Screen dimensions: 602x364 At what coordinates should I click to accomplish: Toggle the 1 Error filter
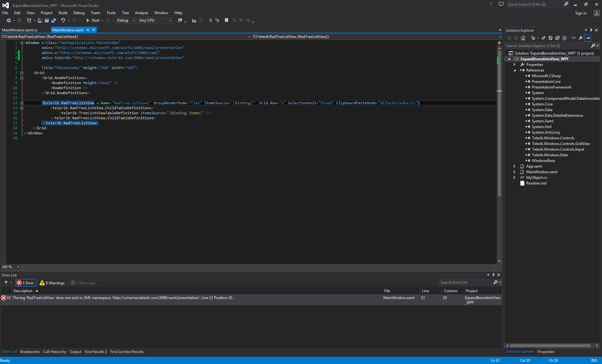26,283
